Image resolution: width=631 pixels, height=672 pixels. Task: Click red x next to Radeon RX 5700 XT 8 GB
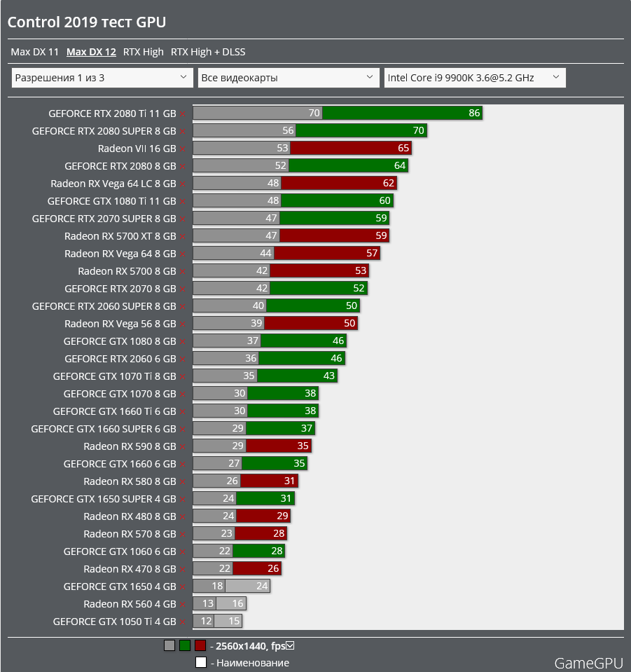(183, 237)
